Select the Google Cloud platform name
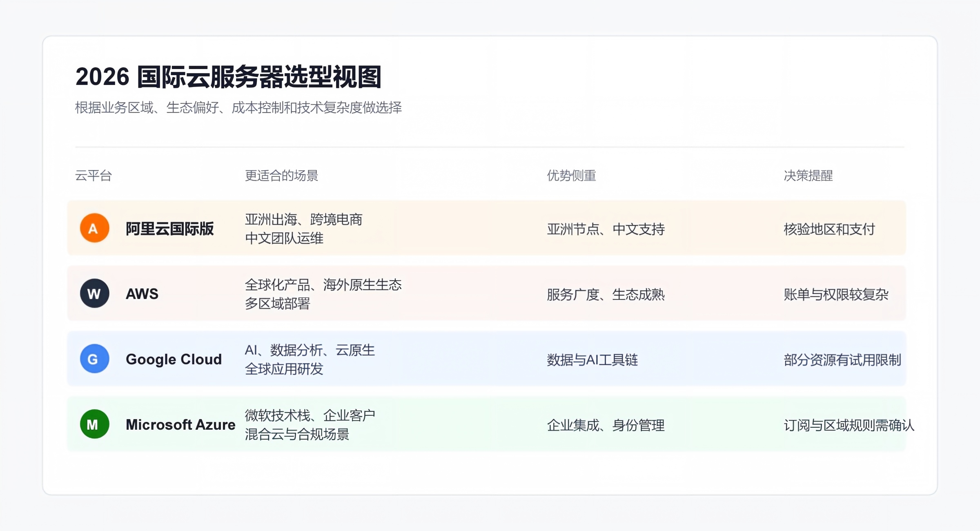This screenshot has height=531, width=980. point(174,359)
